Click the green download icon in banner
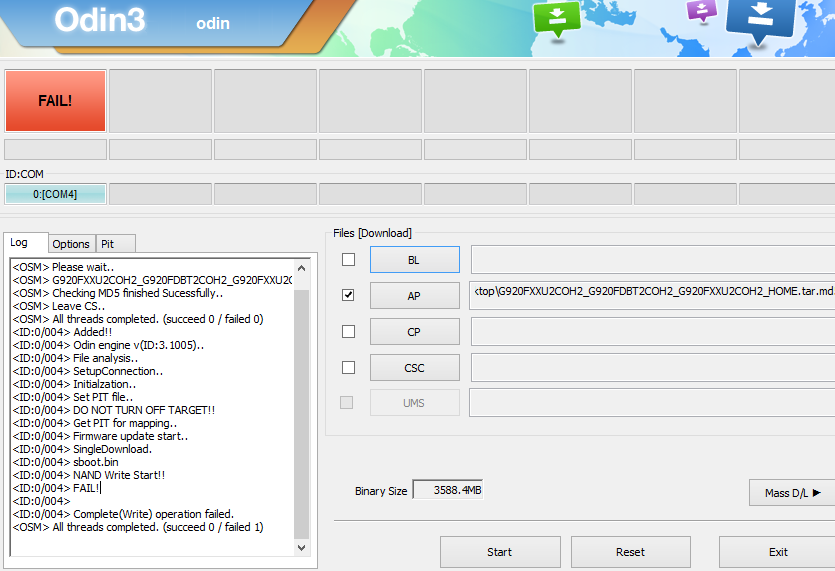 pyautogui.click(x=556, y=19)
